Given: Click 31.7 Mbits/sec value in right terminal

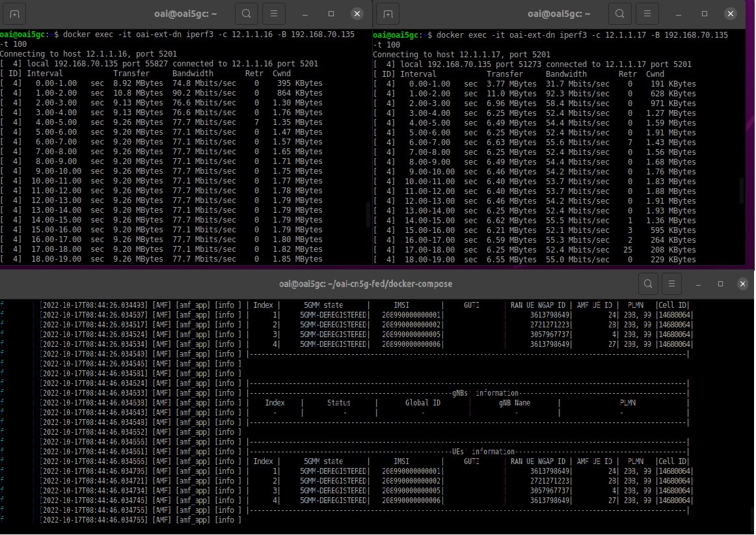Looking at the screenshot, I should [578, 83].
